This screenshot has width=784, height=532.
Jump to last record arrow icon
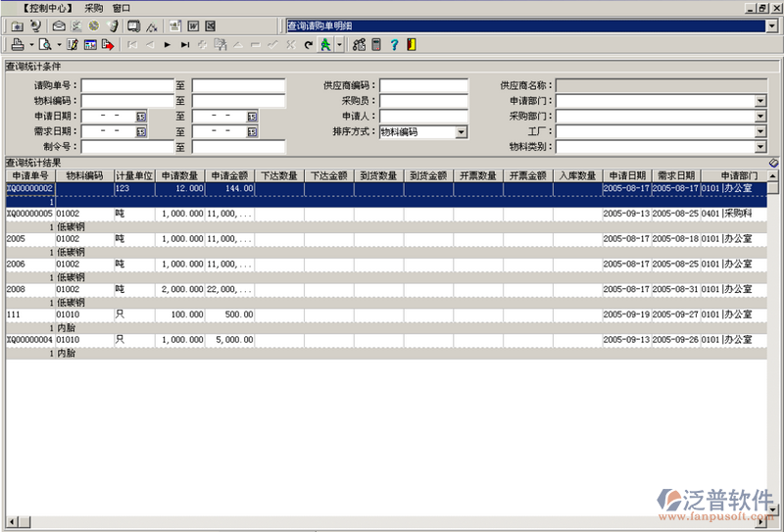(184, 45)
